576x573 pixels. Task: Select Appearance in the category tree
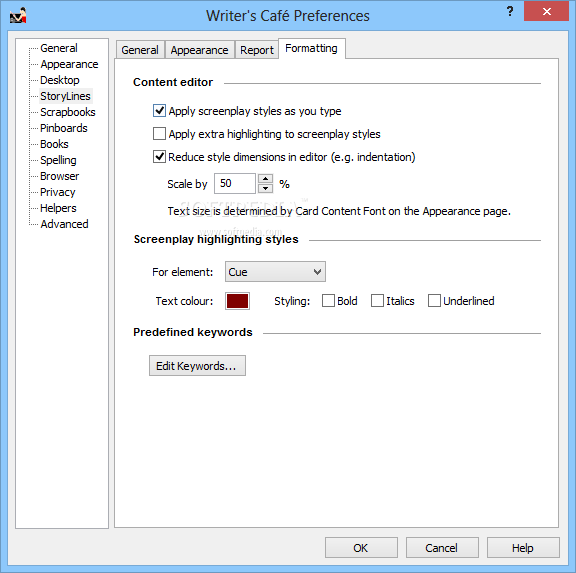pyautogui.click(x=69, y=64)
